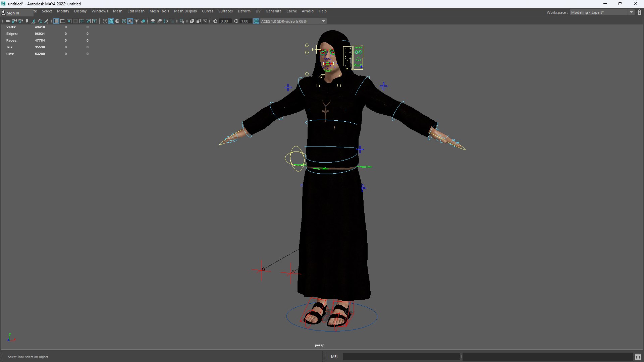Expand the ACES 1.0 SDR-video dropdown
The width and height of the screenshot is (644, 362).
click(x=323, y=21)
